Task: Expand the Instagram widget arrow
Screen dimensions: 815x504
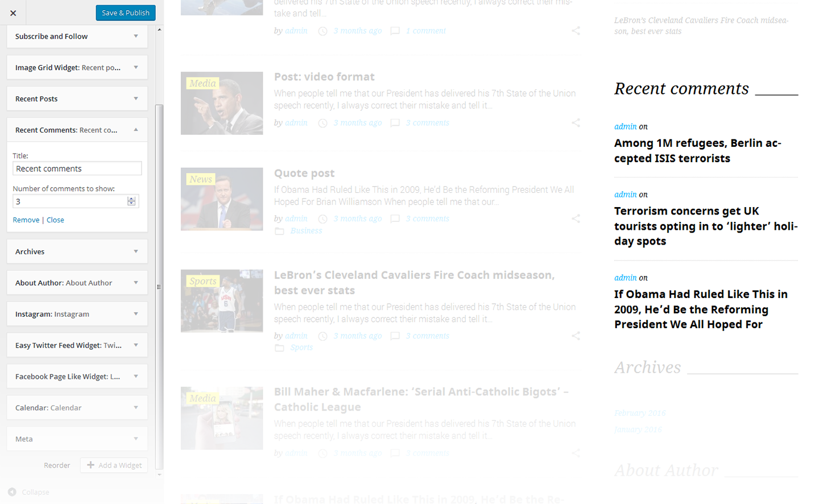Action: tap(136, 314)
